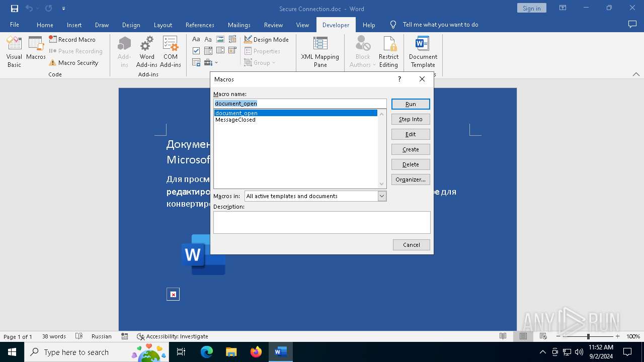Insert Combo Box content control
Image resolution: width=644 pixels, height=362 pixels.
[x=208, y=51]
